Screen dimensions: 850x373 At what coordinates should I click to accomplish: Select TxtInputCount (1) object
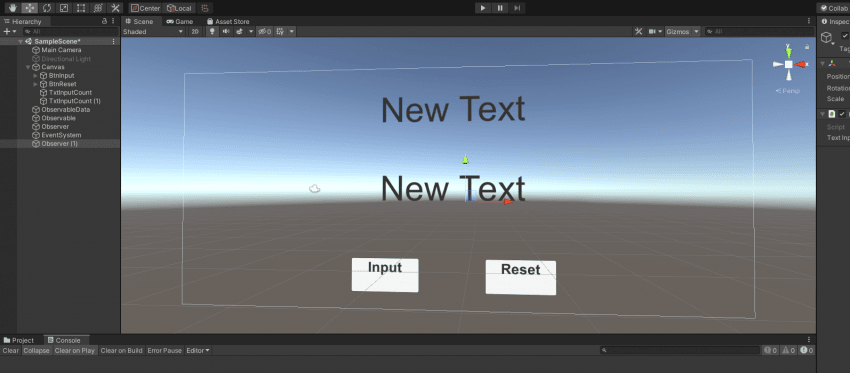click(x=74, y=101)
